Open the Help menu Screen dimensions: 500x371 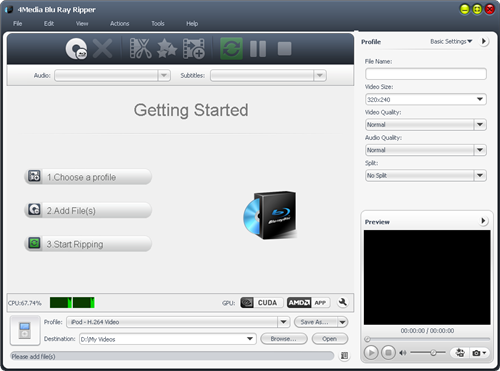(192, 24)
